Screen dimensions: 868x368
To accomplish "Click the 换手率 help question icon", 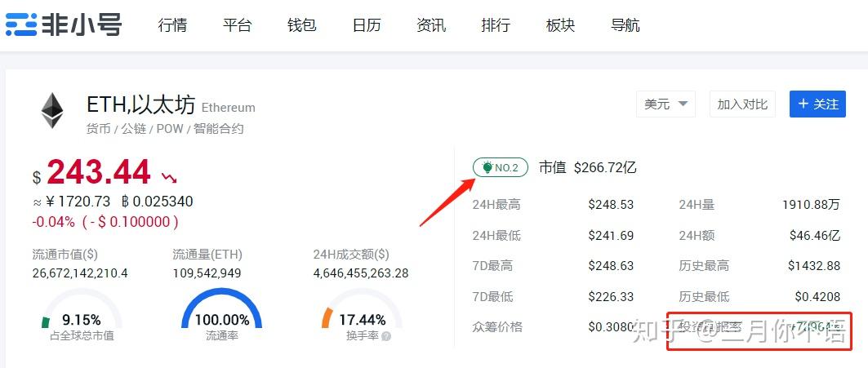I will (386, 336).
